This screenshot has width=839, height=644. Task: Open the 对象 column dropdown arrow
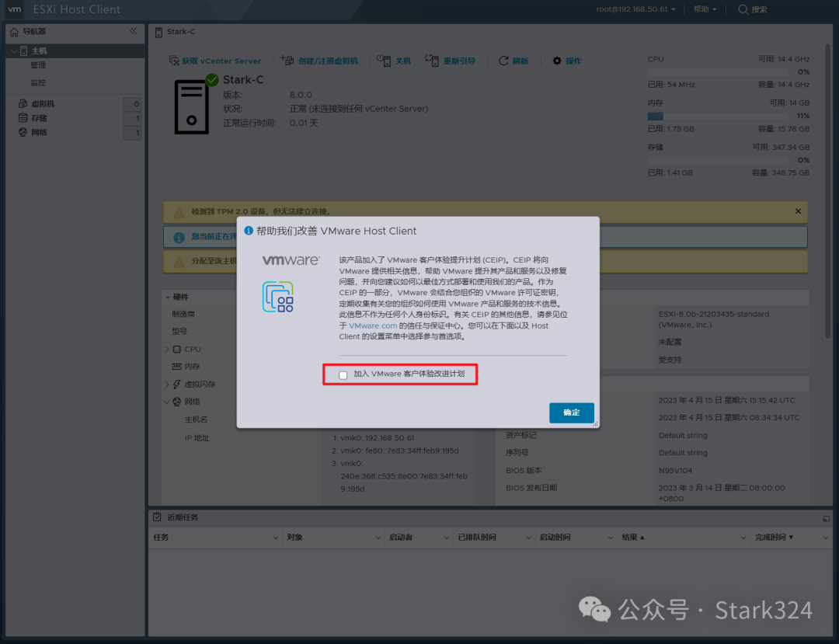(378, 538)
